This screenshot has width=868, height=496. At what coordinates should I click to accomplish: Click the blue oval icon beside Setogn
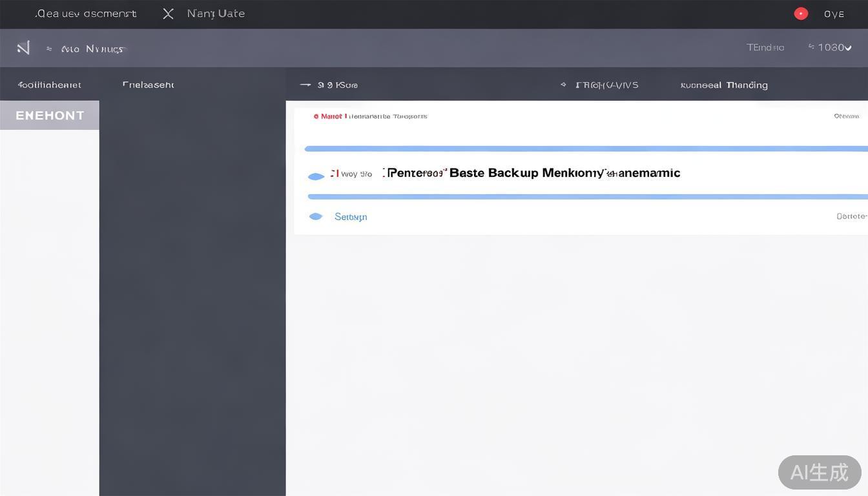[316, 217]
